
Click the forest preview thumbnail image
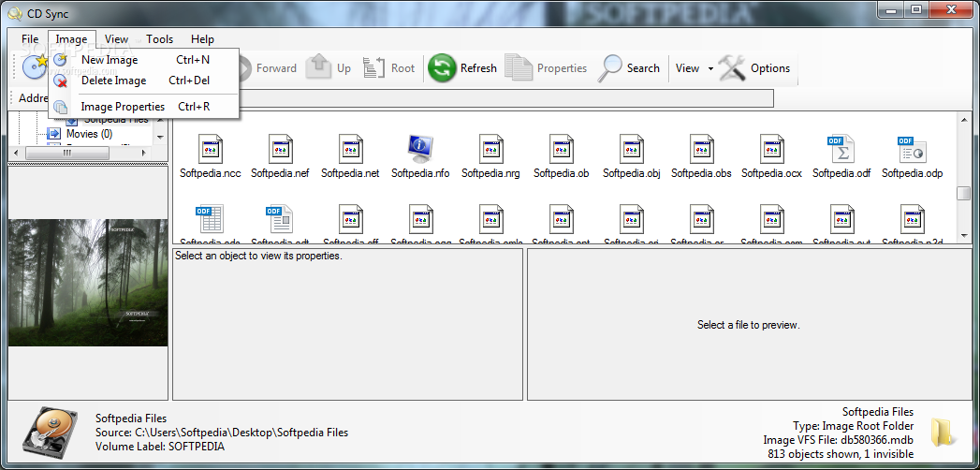(x=88, y=283)
